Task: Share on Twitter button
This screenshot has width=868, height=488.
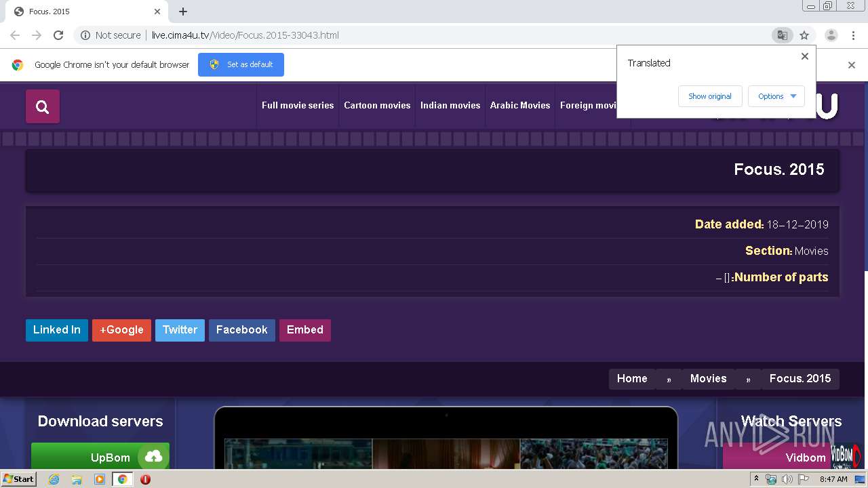Action: 180,330
